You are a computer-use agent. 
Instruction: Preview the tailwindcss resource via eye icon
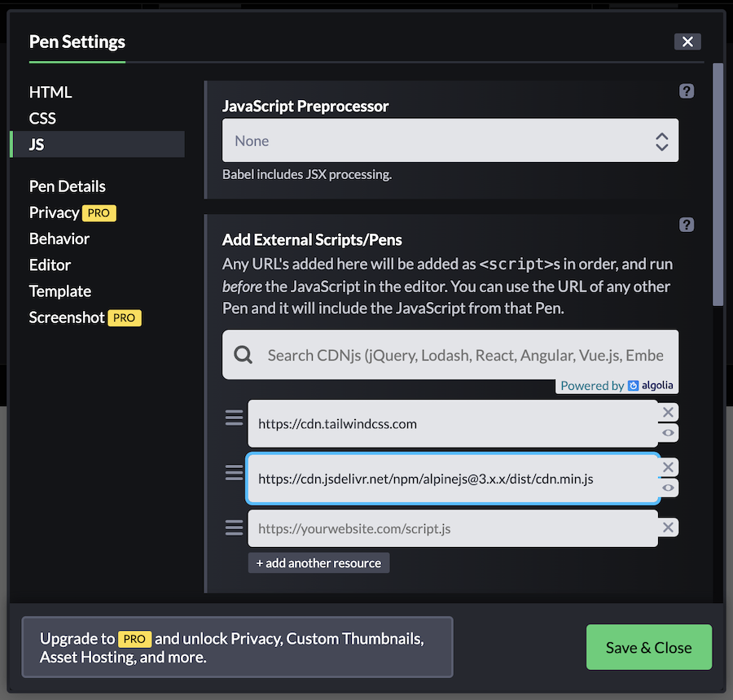(x=668, y=433)
